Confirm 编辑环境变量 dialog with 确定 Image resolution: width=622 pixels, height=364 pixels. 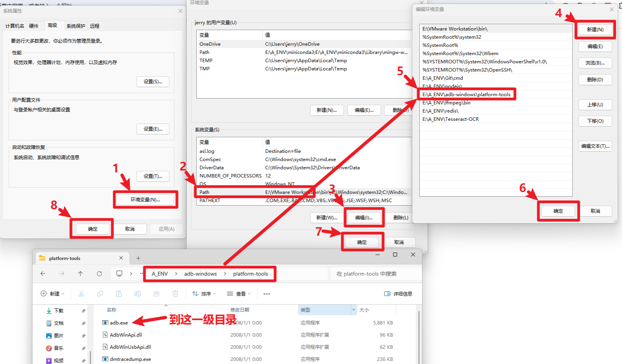coord(558,211)
